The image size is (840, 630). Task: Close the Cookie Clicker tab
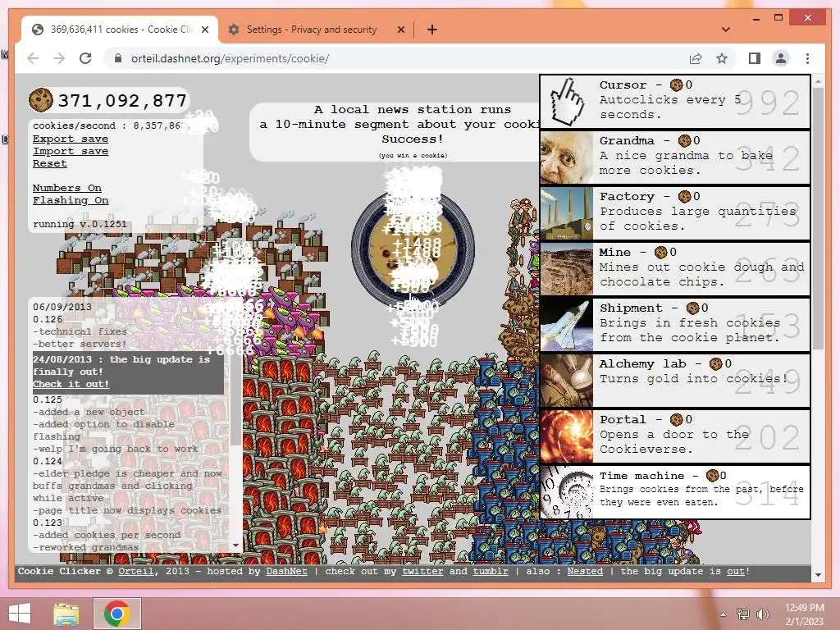coord(204,30)
